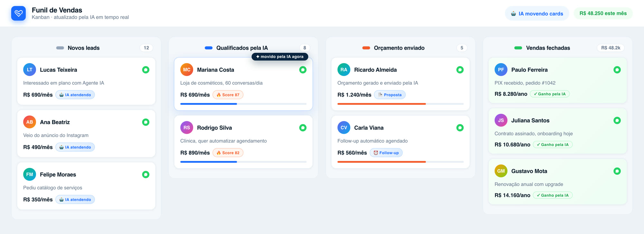This screenshot has height=234, width=644.
Task: Click the green status dot on Gustavo Mota card
Action: click(617, 171)
